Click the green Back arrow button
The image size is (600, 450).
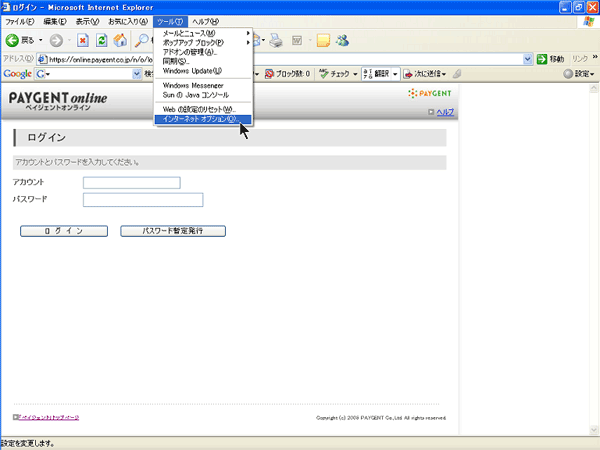[12, 40]
